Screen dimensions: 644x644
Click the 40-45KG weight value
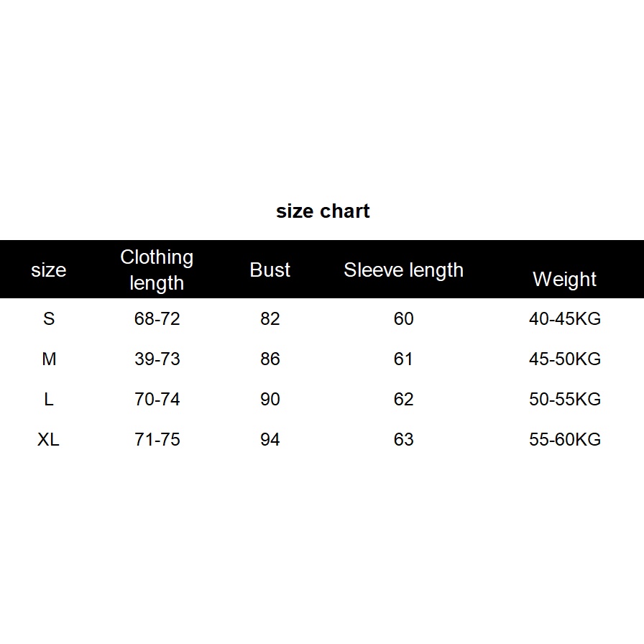coord(564,318)
